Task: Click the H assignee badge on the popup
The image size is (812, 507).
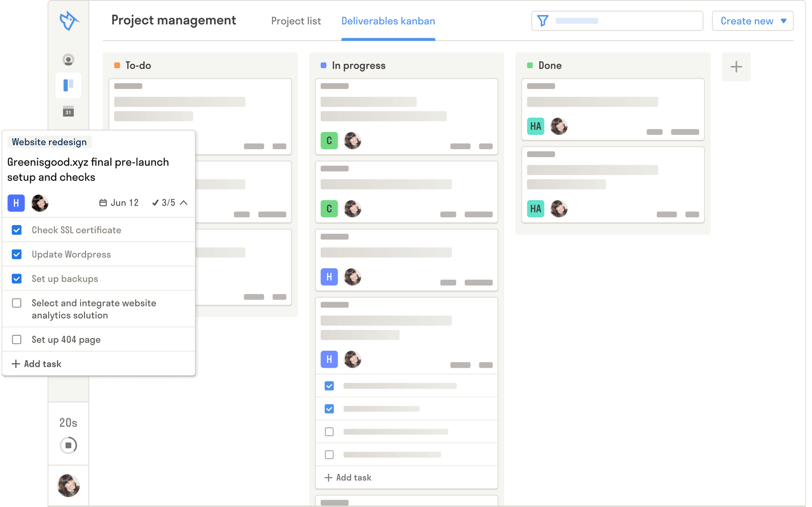Action: click(16, 203)
